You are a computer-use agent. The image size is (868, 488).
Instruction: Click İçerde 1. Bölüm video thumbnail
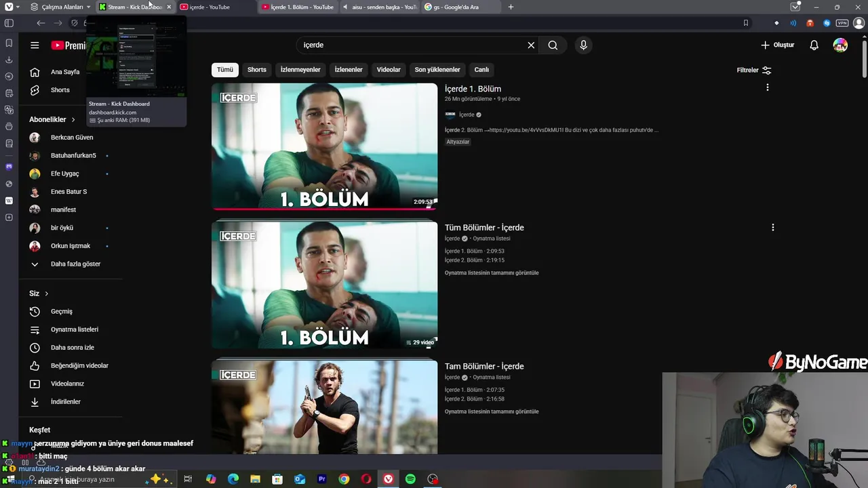coord(324,146)
